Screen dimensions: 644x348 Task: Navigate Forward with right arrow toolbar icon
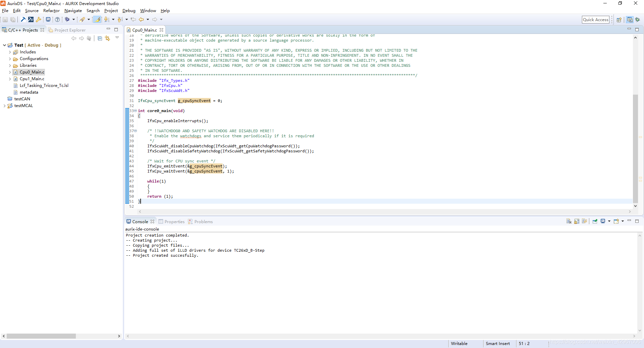click(x=155, y=19)
